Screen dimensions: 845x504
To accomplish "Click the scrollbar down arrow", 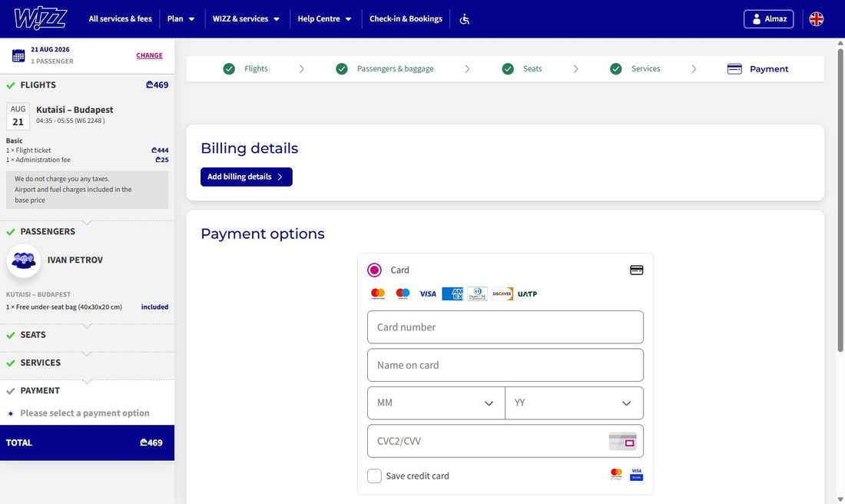I will coord(840,499).
